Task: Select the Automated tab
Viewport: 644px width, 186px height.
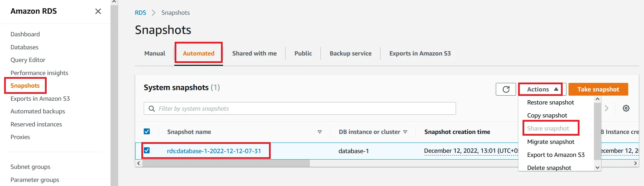Action: coord(199,53)
